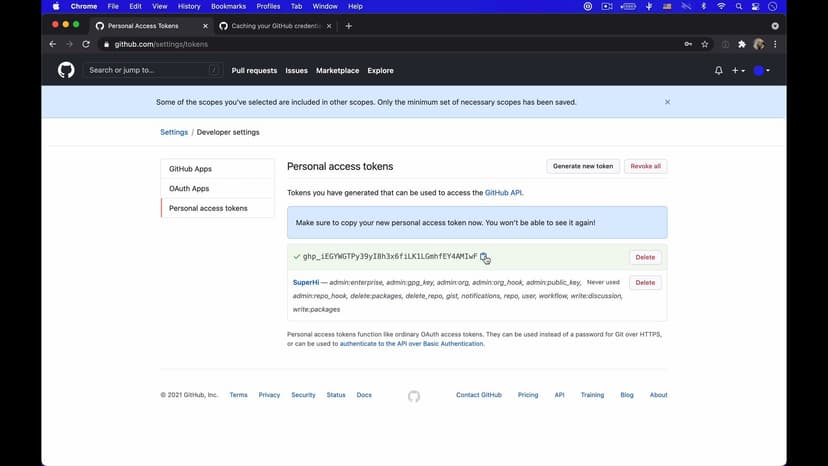Open a new Chrome tab
This screenshot has width=828, height=466.
[349, 26]
